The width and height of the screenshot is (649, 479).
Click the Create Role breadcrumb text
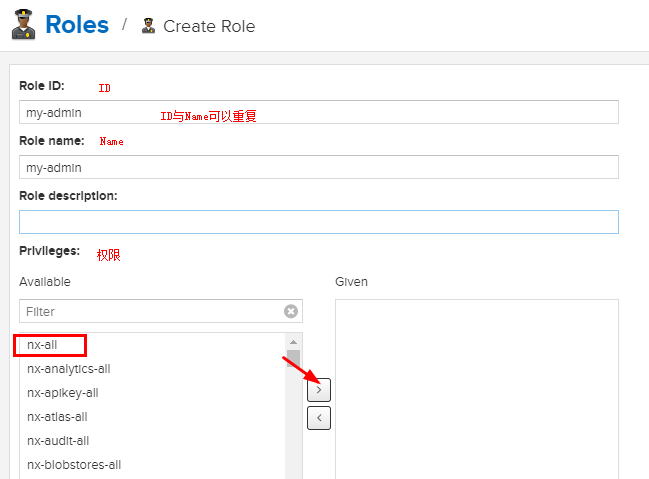[x=209, y=26]
